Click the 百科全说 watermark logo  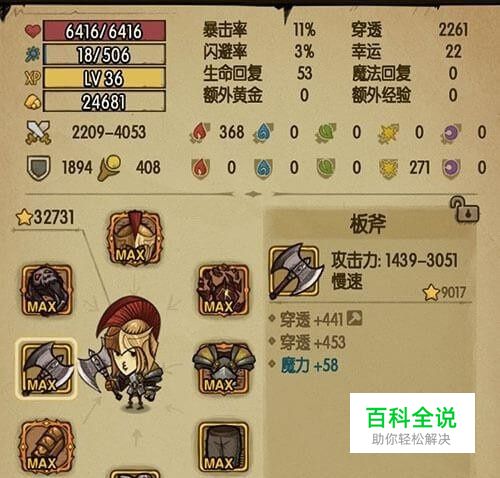[412, 423]
